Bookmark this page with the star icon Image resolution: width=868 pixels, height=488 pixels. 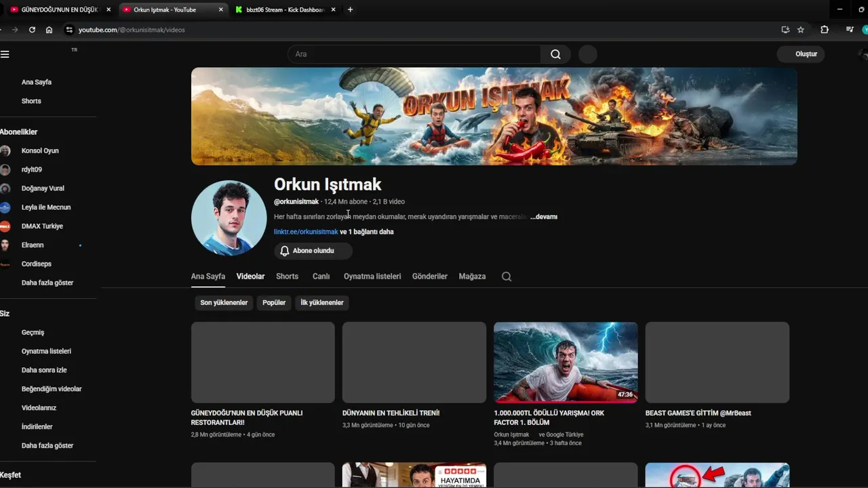point(801,30)
